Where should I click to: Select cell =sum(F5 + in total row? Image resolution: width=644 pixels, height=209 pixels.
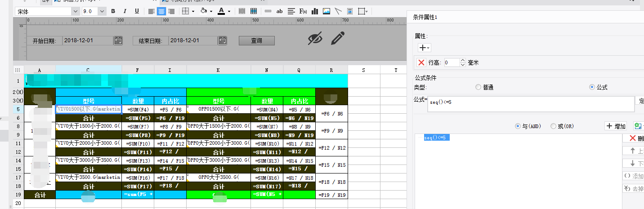tap(138, 195)
